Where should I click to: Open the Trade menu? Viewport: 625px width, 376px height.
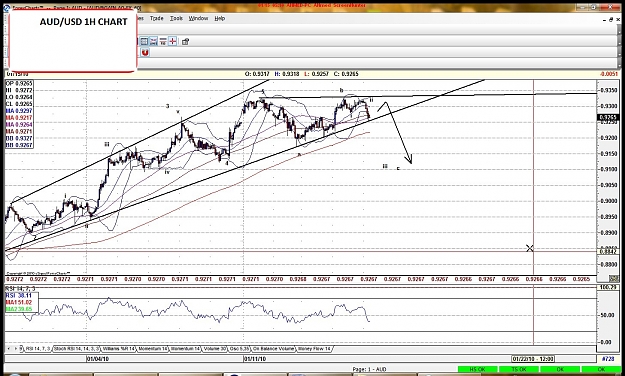[157, 18]
